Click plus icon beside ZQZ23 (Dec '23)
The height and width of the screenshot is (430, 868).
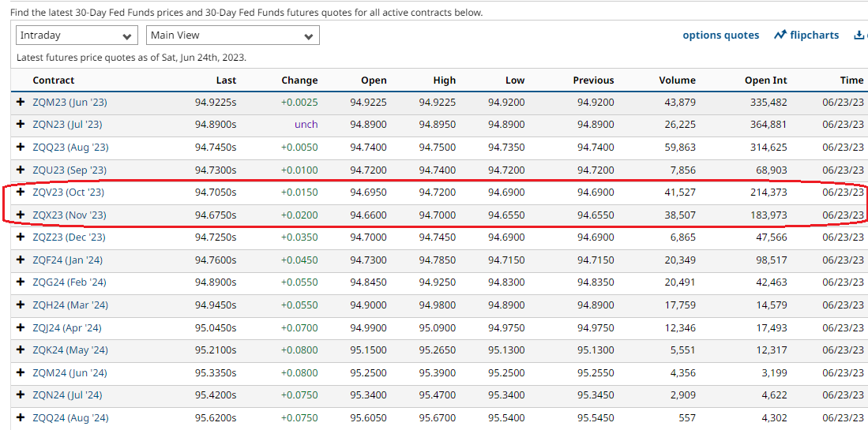21,237
